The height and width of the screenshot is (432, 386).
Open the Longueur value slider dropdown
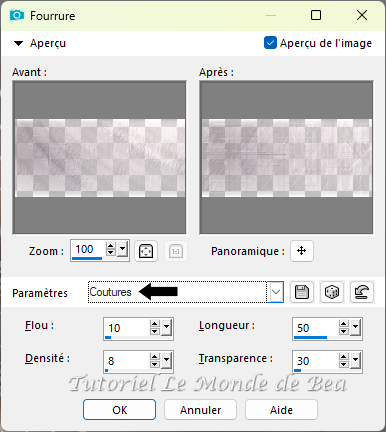[x=355, y=327]
